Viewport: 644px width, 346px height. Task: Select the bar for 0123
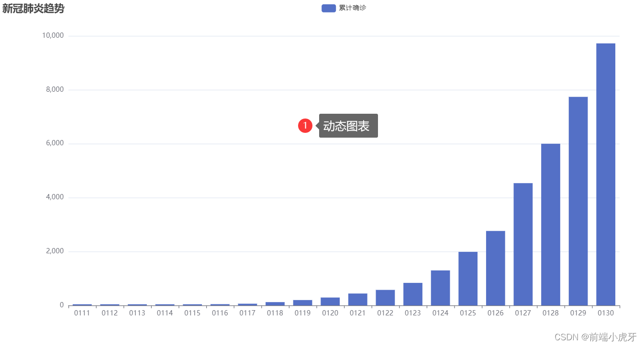click(x=413, y=294)
